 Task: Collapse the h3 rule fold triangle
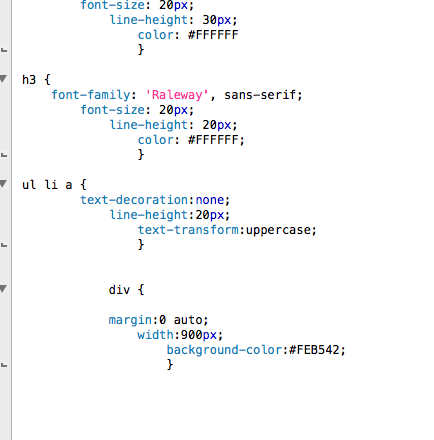pos(3,79)
